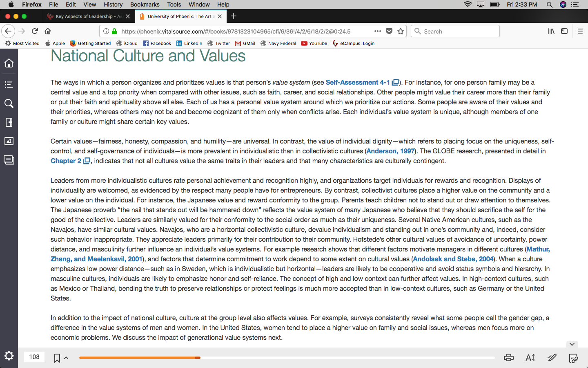Open the GMail bookmark
The image size is (588, 368).
(x=245, y=43)
